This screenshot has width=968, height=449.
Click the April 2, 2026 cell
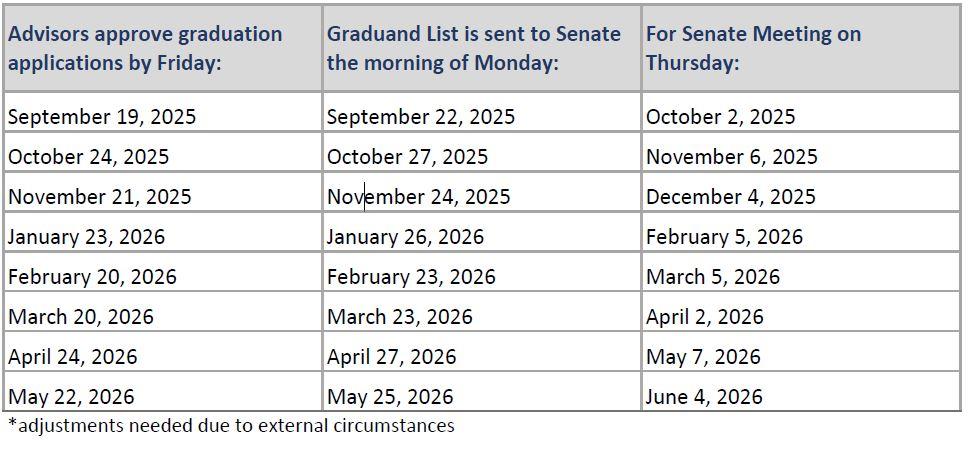point(705,317)
